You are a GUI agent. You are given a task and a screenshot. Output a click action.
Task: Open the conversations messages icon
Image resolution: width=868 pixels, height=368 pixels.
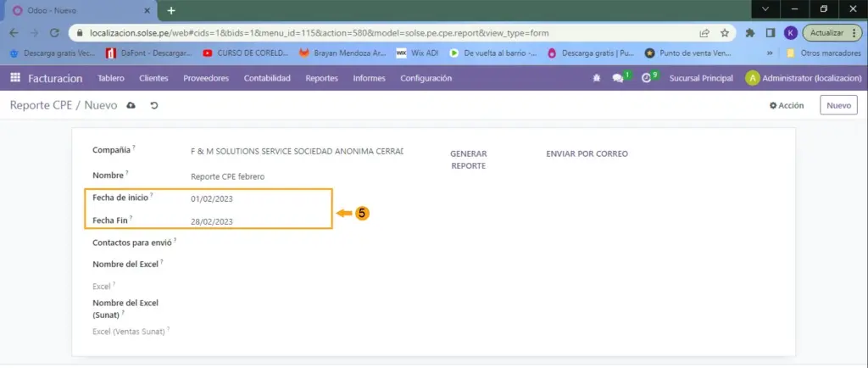[x=618, y=78]
